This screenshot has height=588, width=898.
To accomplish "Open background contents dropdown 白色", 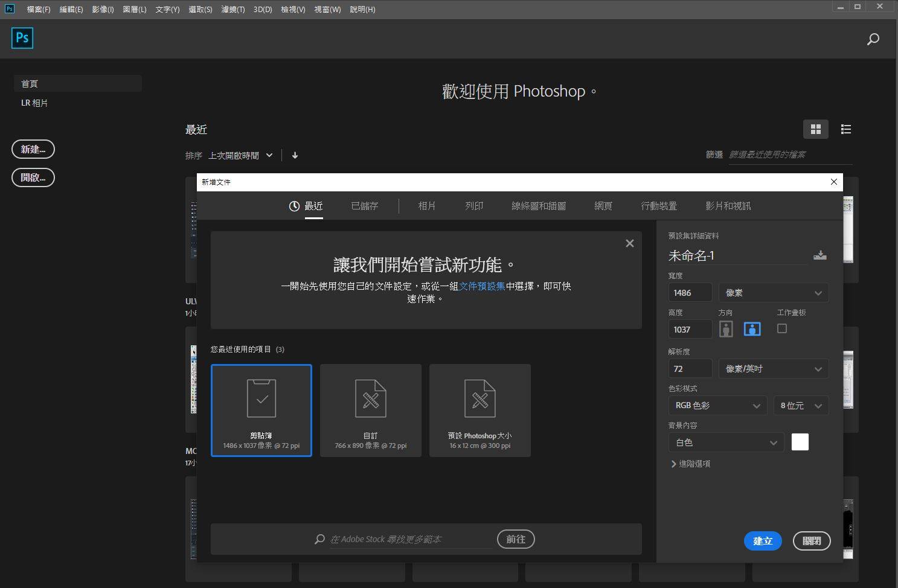I will coord(726,443).
